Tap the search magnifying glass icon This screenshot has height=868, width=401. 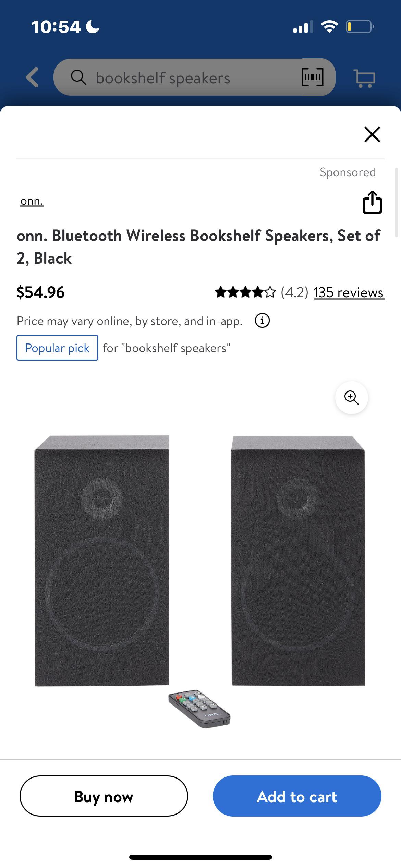(80, 77)
